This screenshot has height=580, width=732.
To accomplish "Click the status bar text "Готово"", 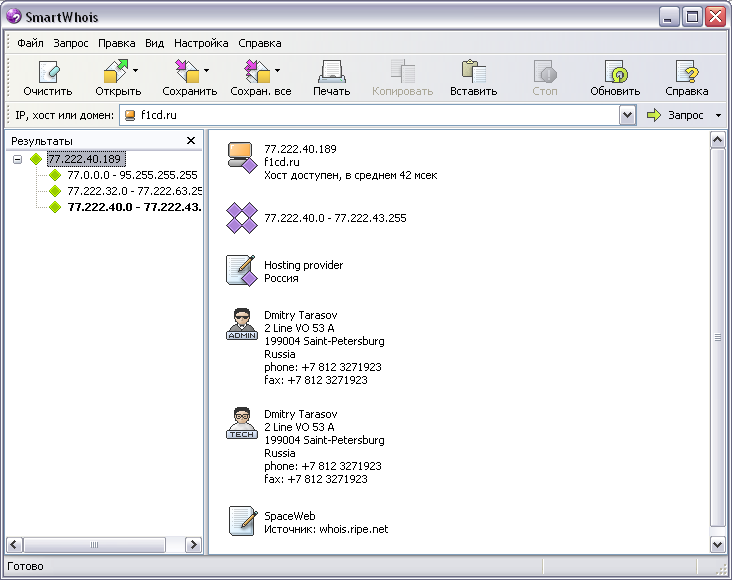I will (25, 566).
